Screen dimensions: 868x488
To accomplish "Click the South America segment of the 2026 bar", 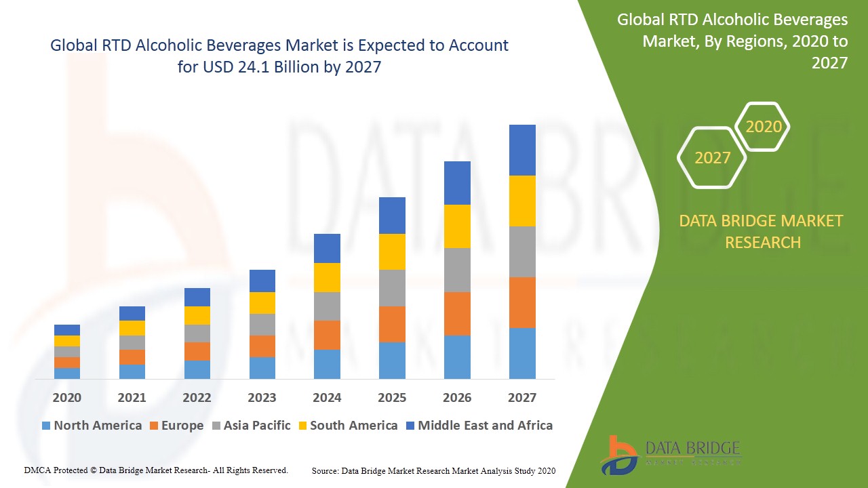I will [457, 226].
